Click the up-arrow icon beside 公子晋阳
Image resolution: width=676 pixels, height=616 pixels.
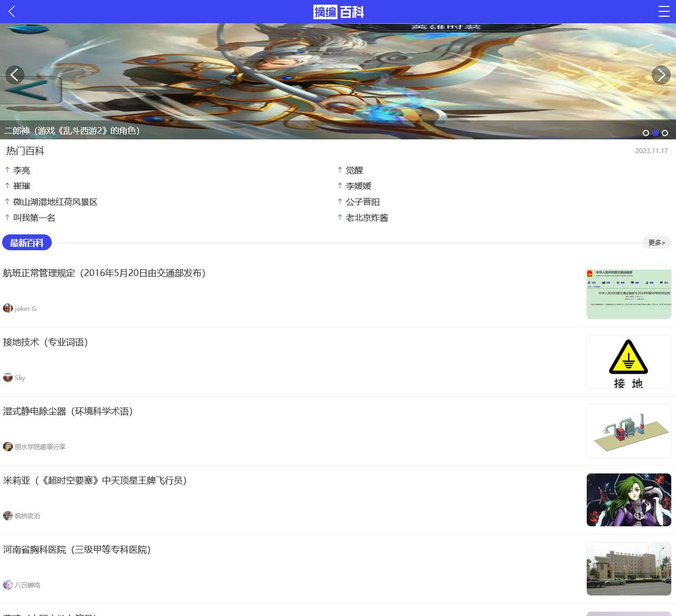(x=340, y=201)
